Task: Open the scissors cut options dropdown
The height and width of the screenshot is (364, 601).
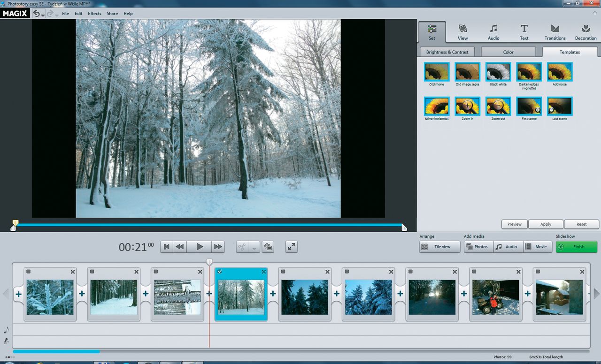Action: [254, 247]
